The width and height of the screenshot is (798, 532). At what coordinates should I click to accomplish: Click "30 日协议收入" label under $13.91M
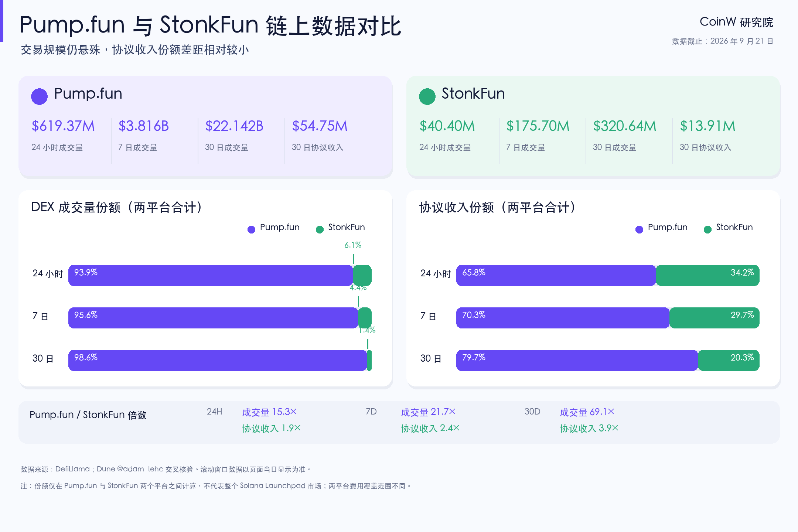[x=706, y=147]
